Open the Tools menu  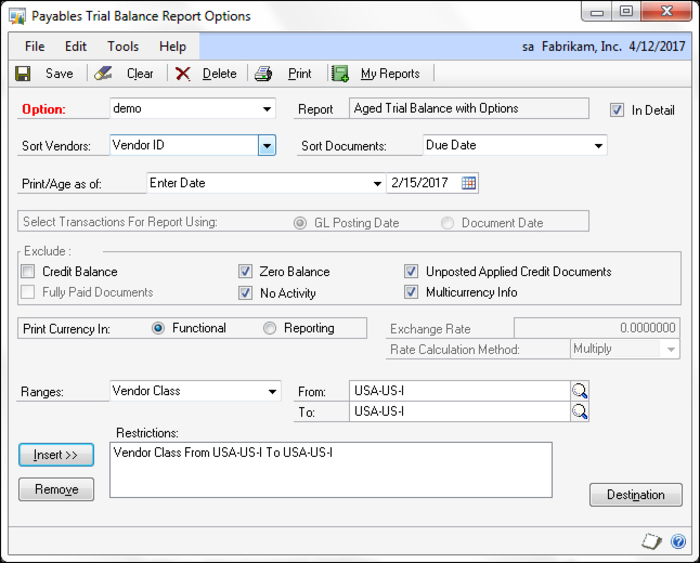pyautogui.click(x=123, y=46)
